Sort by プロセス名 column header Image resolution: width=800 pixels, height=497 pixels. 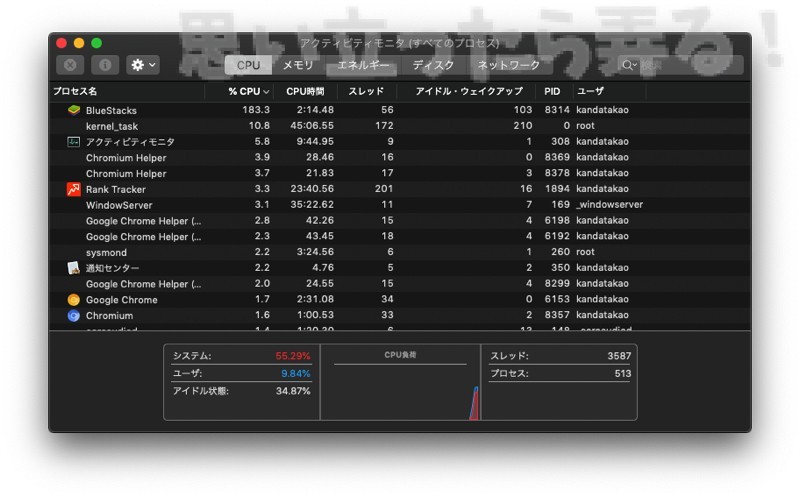[127, 91]
